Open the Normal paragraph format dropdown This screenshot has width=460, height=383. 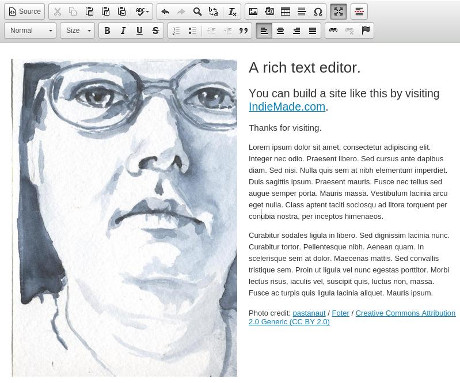tap(30, 31)
